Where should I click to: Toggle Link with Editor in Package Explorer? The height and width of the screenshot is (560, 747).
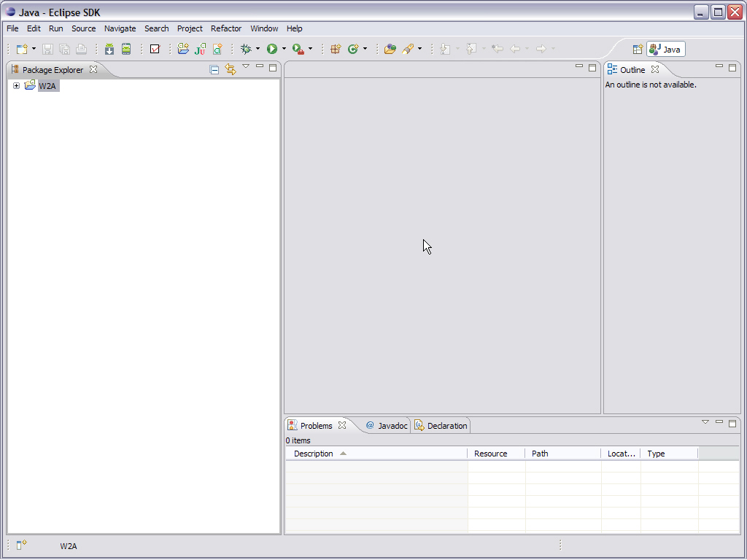coord(231,70)
